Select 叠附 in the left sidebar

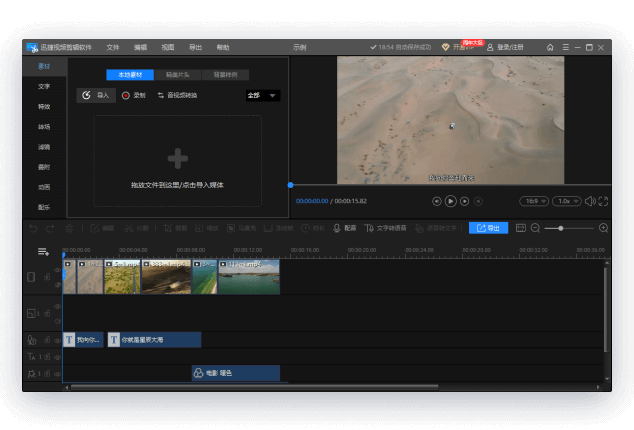pyautogui.click(x=44, y=167)
